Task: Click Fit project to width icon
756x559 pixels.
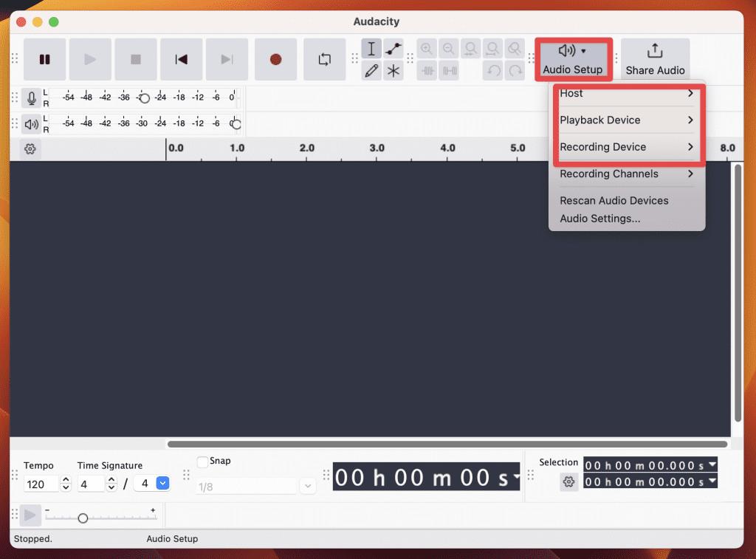Action: tap(492, 49)
